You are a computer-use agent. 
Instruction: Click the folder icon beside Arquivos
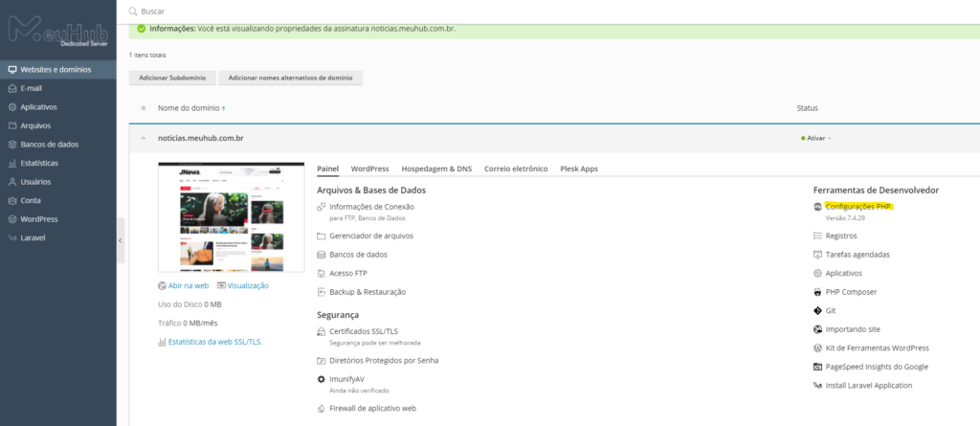coord(12,125)
